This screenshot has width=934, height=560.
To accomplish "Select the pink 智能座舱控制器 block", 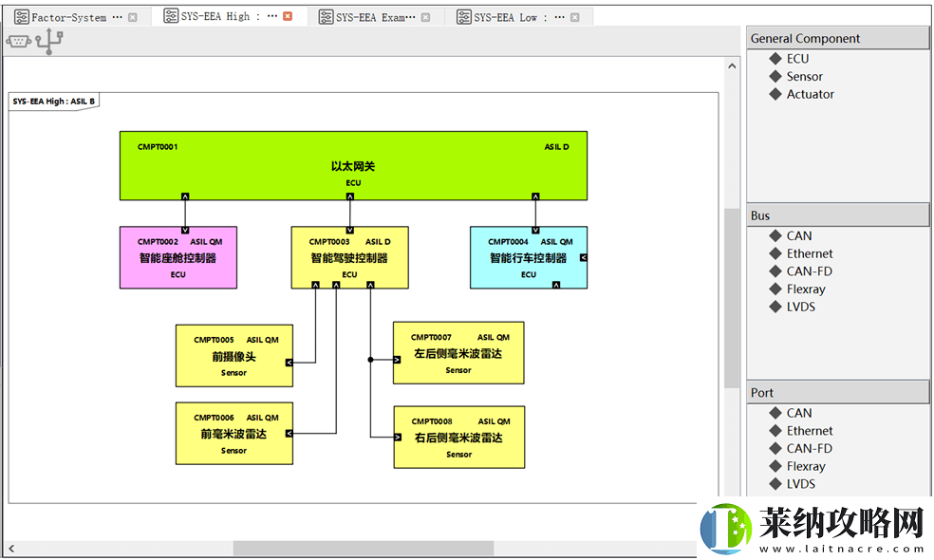I will [x=178, y=257].
